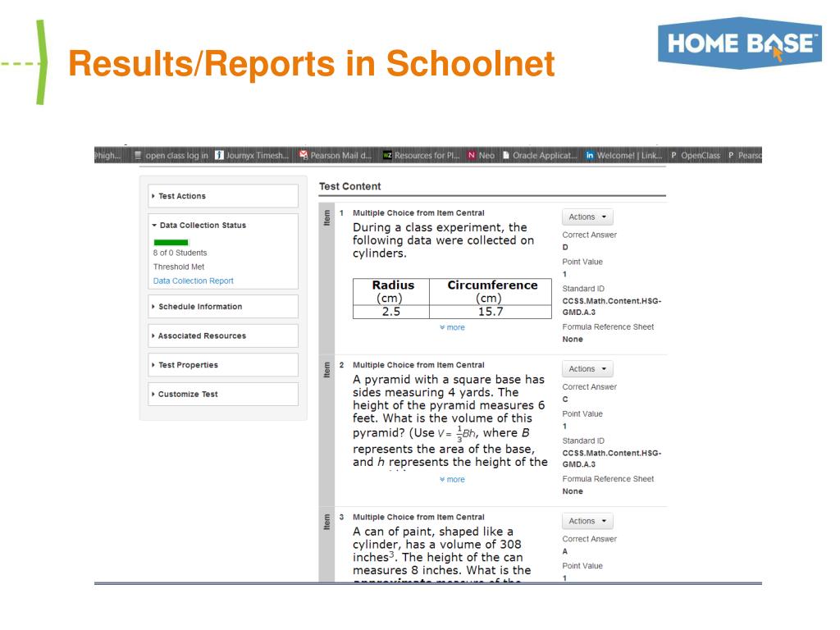Click the grey Item handle for question 2
The image size is (840, 630).
pos(326,430)
